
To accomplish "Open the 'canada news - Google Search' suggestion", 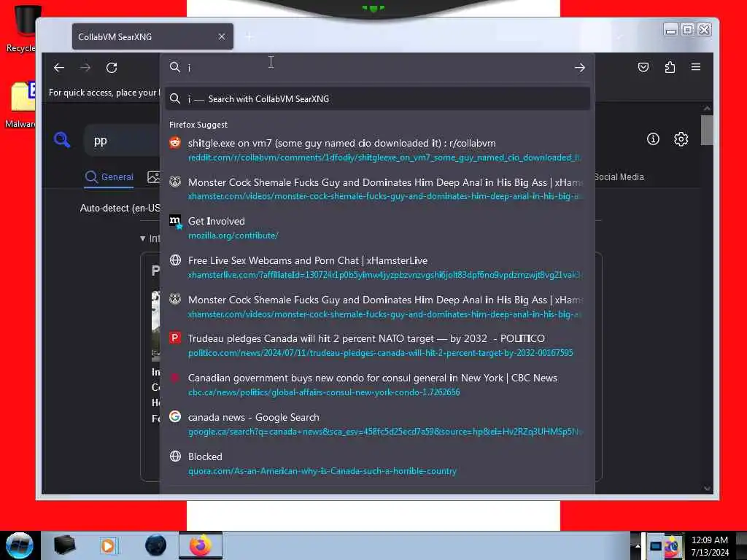I will (377, 424).
